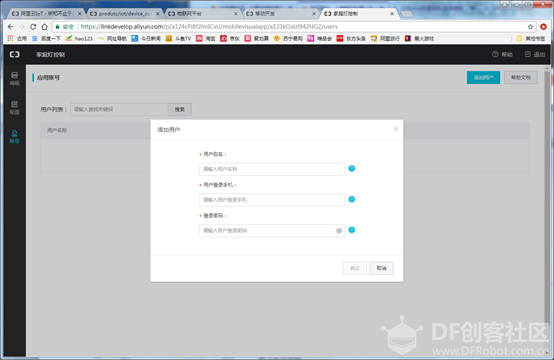Open the 苏宁易购 bookmark
Viewport: 554px width, 360px height.
click(288, 39)
